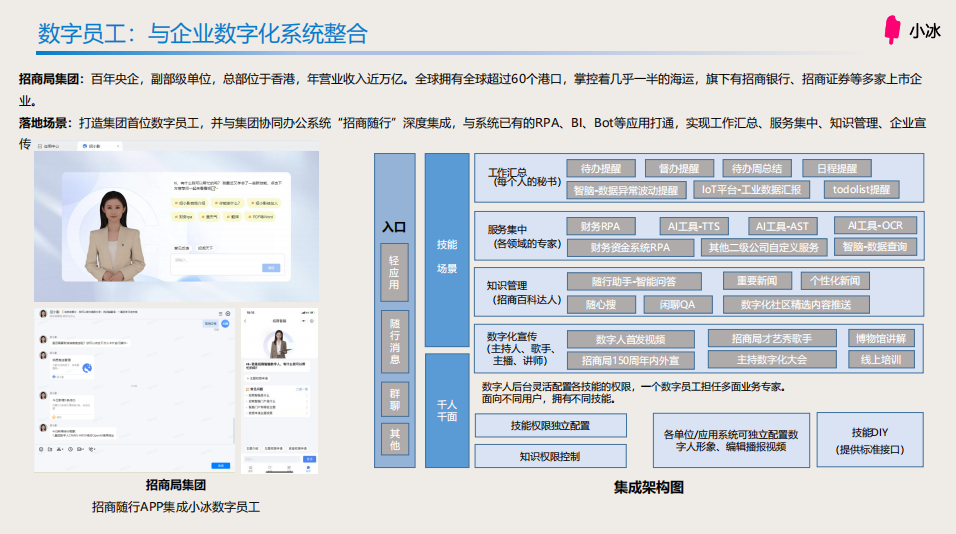Click the 知识权限控制 box

point(551,456)
